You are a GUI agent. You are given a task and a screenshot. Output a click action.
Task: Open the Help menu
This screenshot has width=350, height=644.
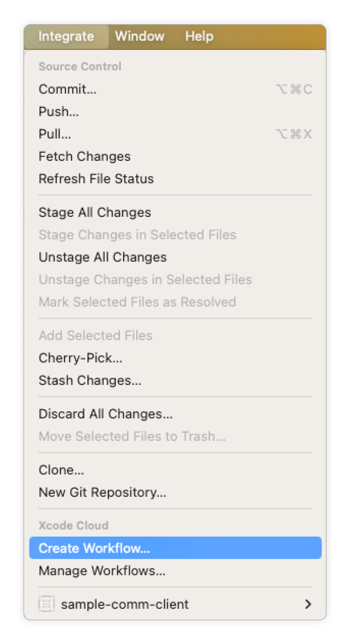click(198, 36)
